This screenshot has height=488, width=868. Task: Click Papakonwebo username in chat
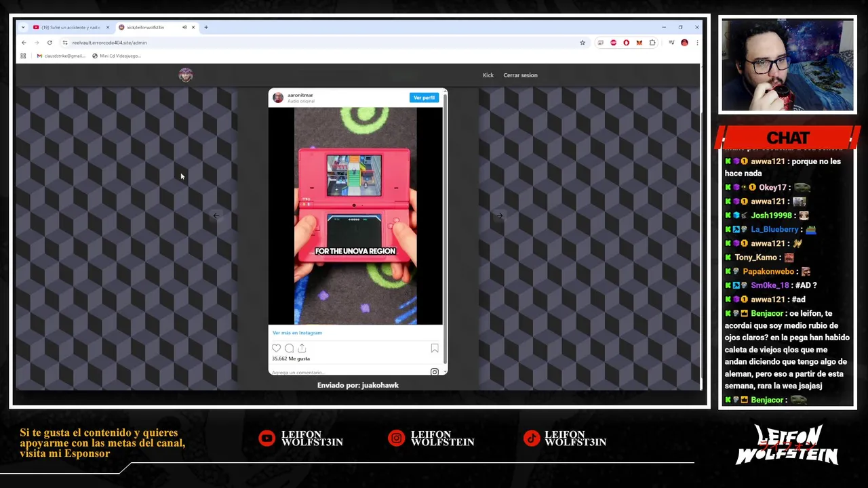[768, 272]
